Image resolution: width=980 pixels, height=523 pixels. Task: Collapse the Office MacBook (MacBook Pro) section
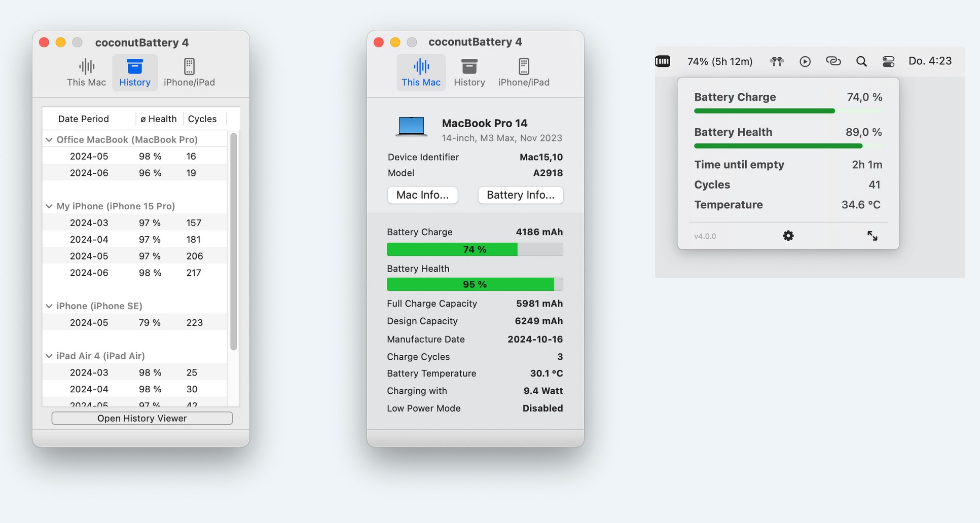[49, 139]
